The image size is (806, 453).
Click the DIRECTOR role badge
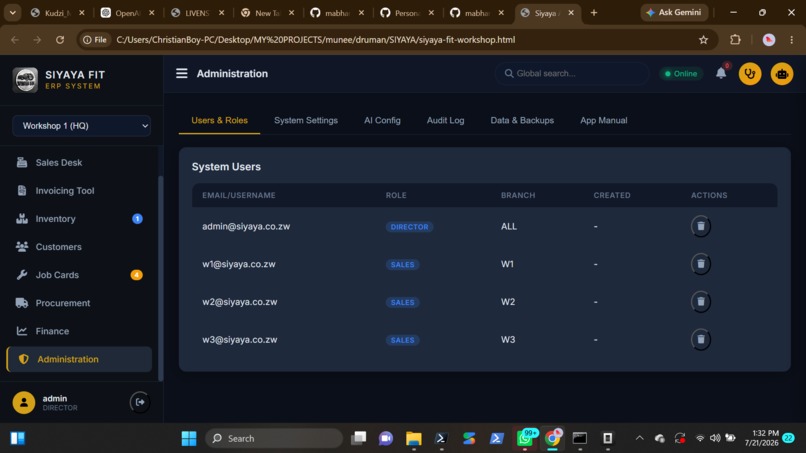click(x=409, y=227)
